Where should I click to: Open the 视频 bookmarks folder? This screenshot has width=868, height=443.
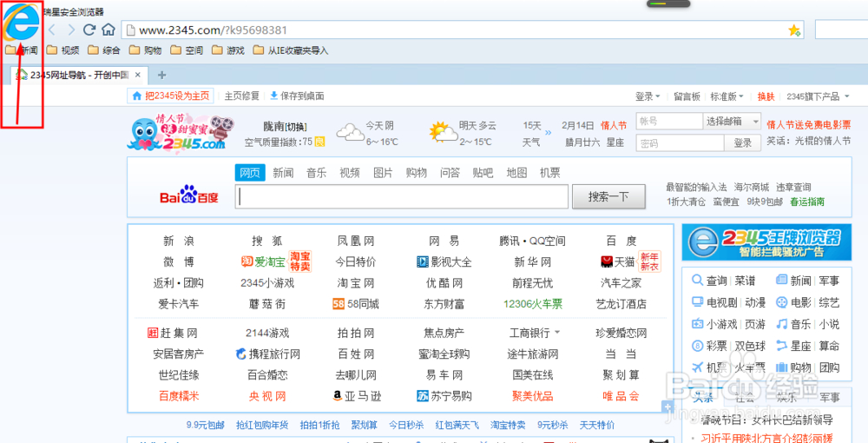(63, 50)
